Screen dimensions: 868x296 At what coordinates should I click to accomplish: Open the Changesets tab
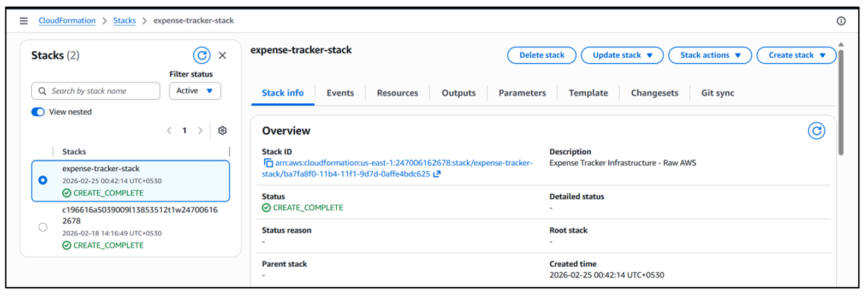coord(655,93)
